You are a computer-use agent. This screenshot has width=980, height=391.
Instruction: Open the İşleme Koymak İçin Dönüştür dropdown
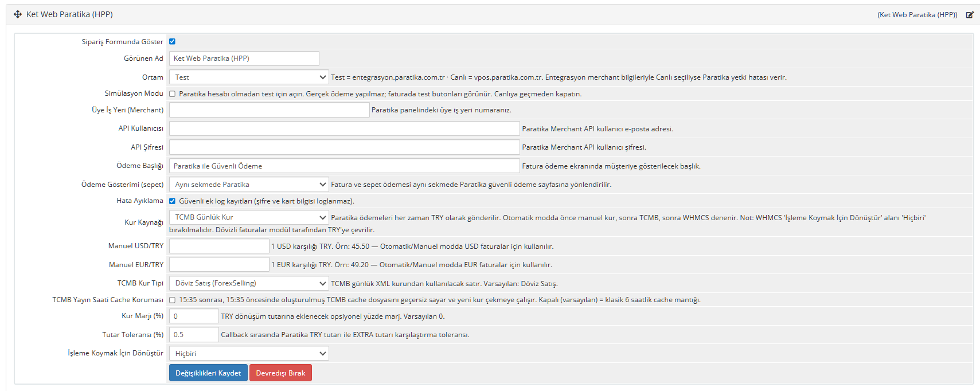(x=249, y=353)
